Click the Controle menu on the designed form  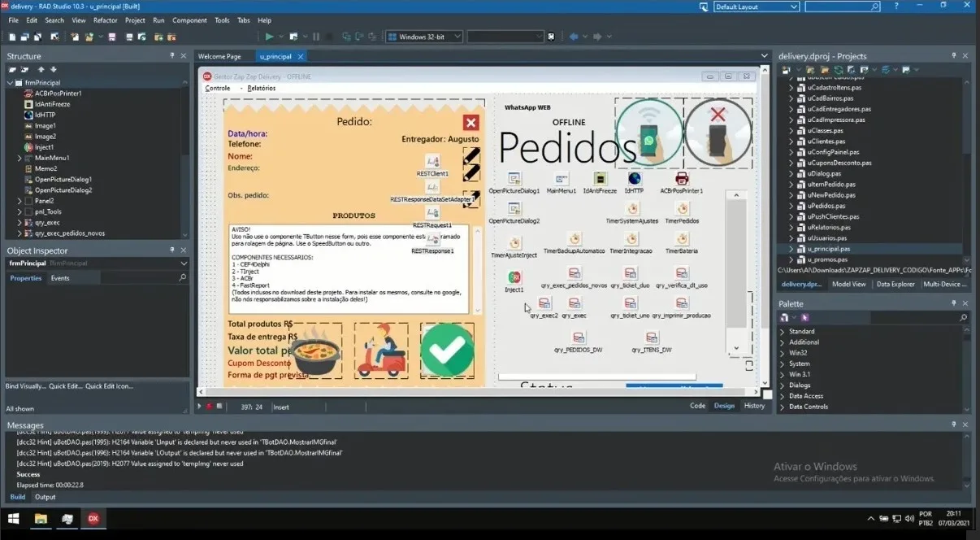point(218,88)
